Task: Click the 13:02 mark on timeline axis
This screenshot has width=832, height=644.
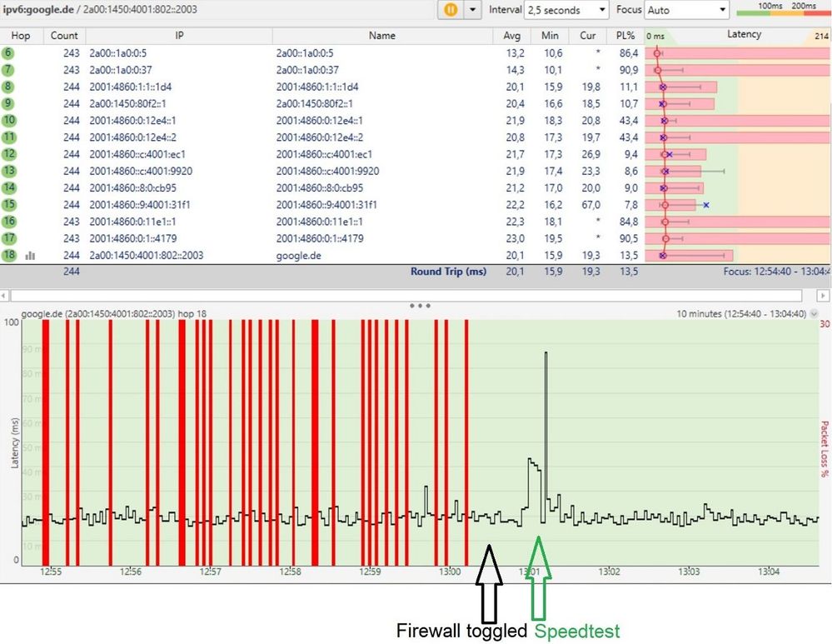Action: coord(609,572)
